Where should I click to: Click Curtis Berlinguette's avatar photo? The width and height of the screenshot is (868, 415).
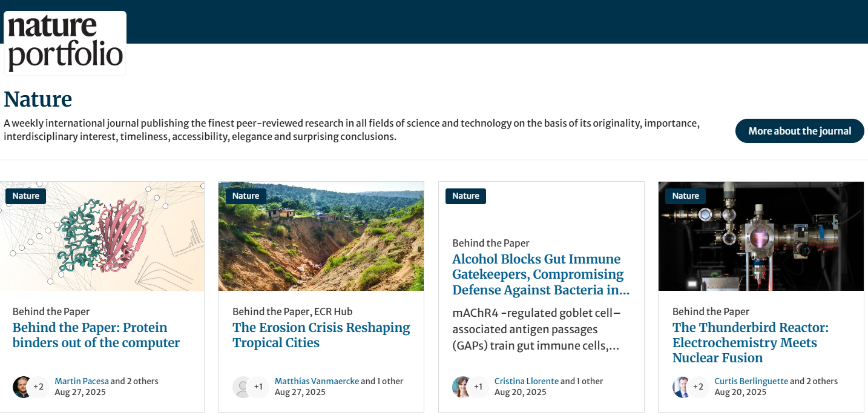[x=682, y=387]
